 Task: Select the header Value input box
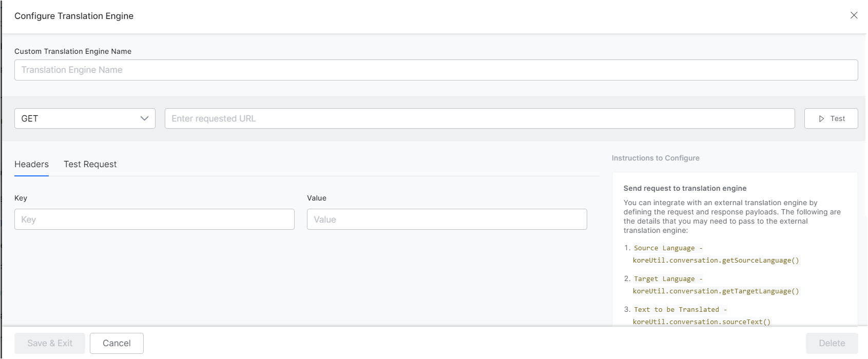447,220
